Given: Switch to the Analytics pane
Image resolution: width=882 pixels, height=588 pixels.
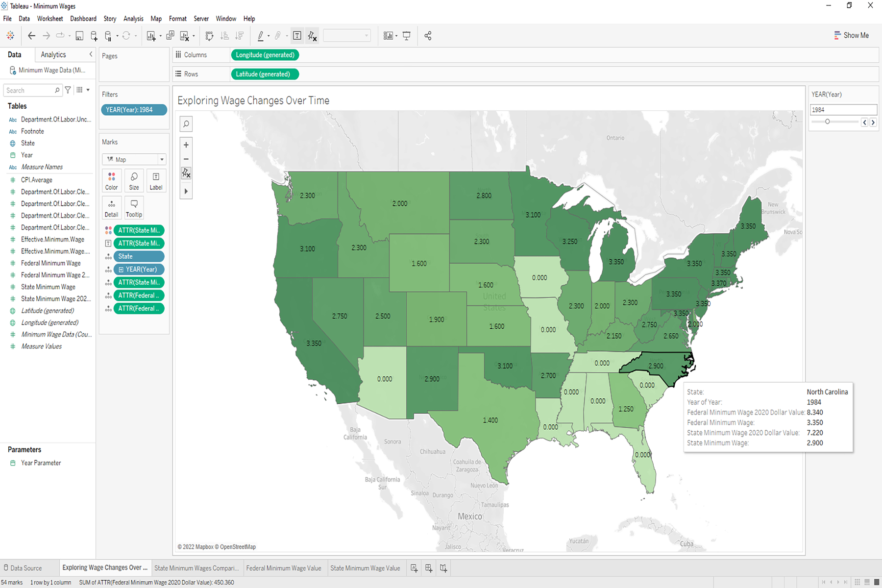Looking at the screenshot, I should (53, 54).
